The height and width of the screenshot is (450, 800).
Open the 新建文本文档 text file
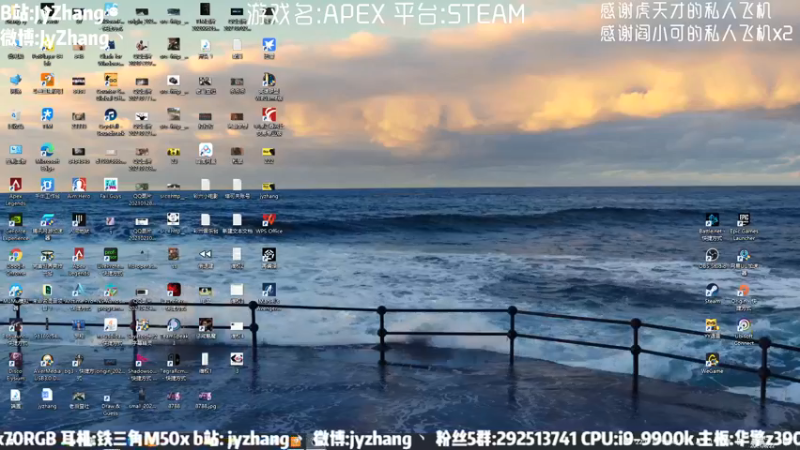point(237,220)
